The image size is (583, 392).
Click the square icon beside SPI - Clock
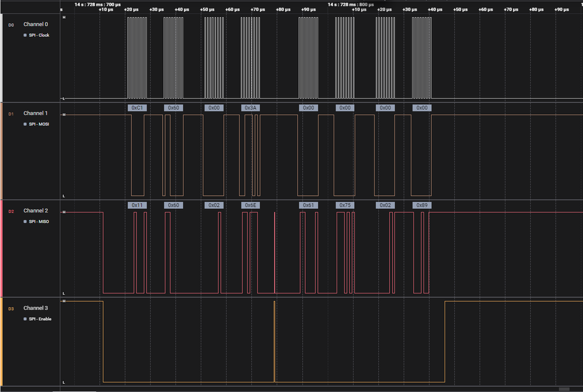pos(25,35)
